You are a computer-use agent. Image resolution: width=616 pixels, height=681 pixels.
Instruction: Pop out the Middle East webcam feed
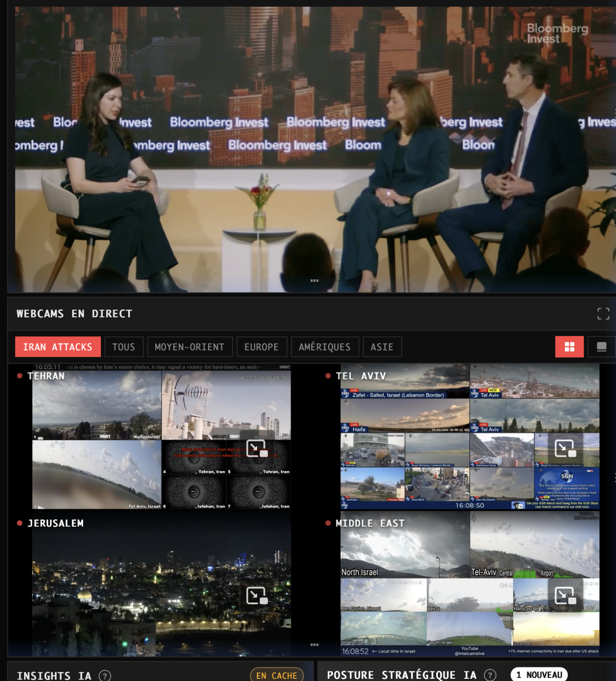click(x=565, y=595)
